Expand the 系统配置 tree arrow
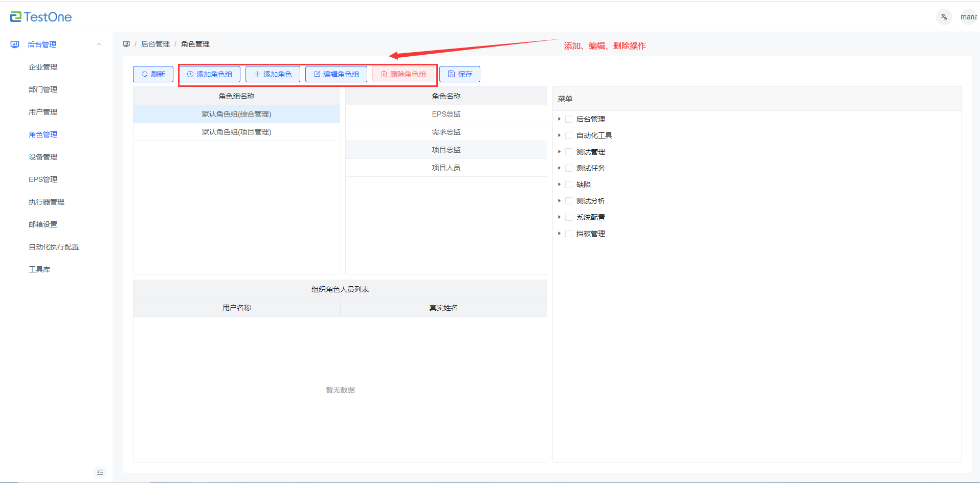 (x=559, y=217)
